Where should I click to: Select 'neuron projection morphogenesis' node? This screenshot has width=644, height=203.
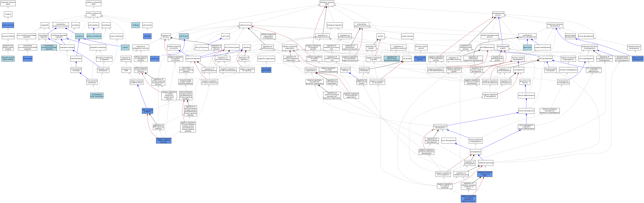click(x=475, y=141)
